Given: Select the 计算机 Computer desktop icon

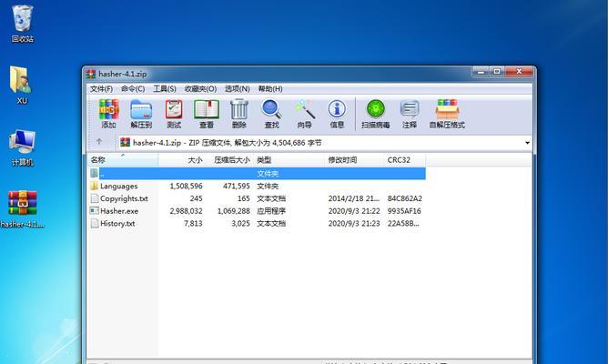Looking at the screenshot, I should point(22,142).
